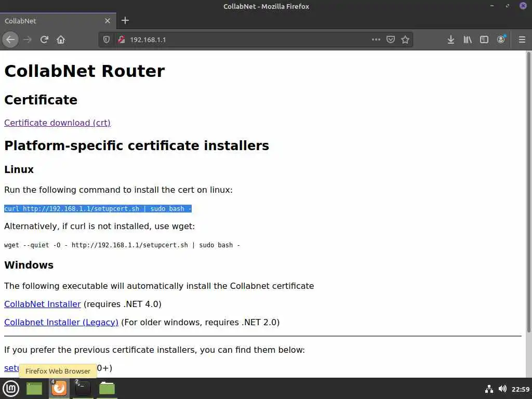Image resolution: width=532 pixels, height=399 pixels.
Task: Click the Windows section heading
Action: (29, 265)
